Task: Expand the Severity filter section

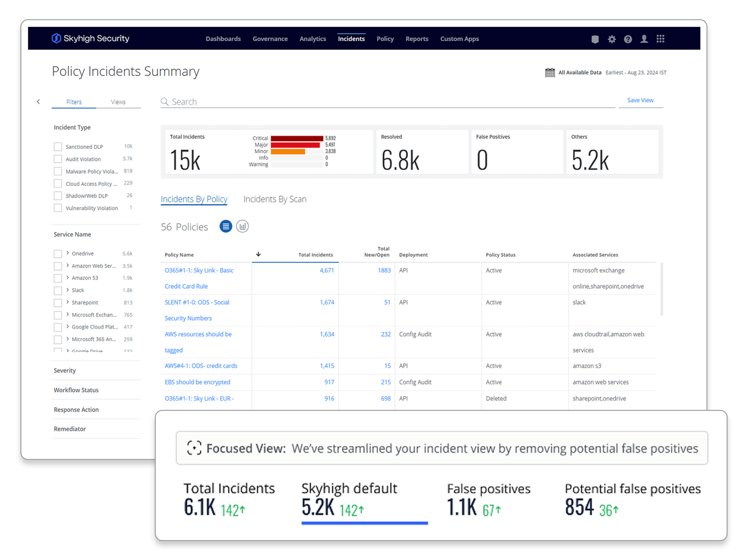Action: (x=65, y=371)
